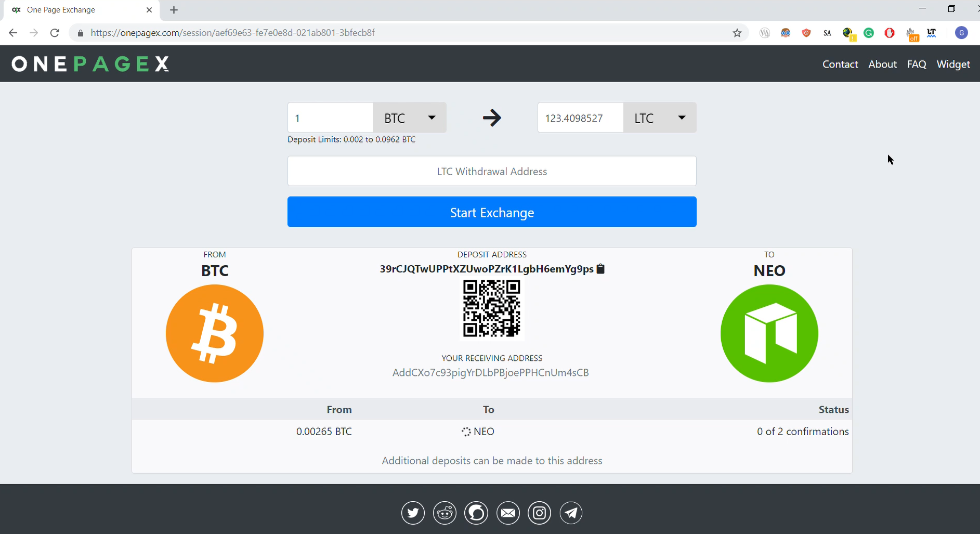Click the green NEO coin logo
Screen dimensions: 980x534
[769, 333]
